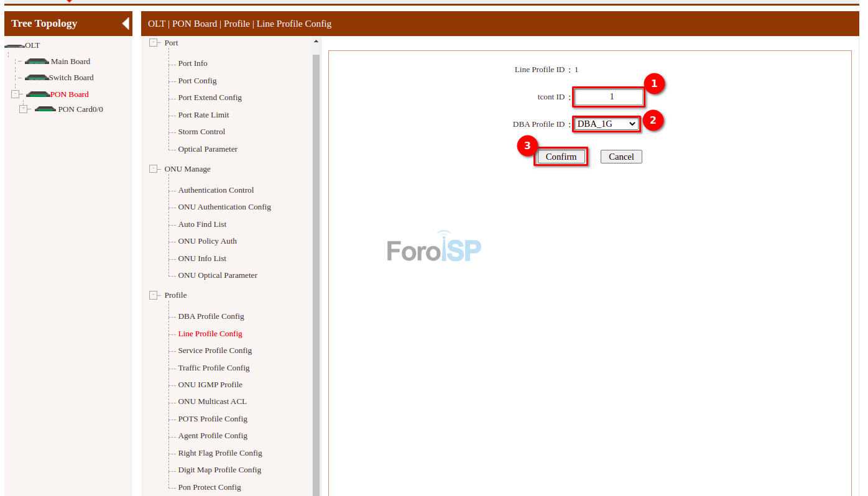Click the OLT root node icon
Screen dimensions: 868x496
[x=14, y=45]
